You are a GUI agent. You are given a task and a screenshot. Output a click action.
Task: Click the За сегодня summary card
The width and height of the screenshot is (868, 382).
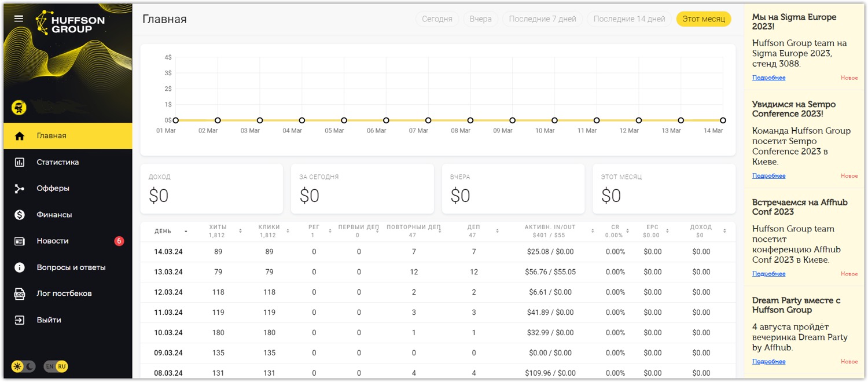coord(362,189)
